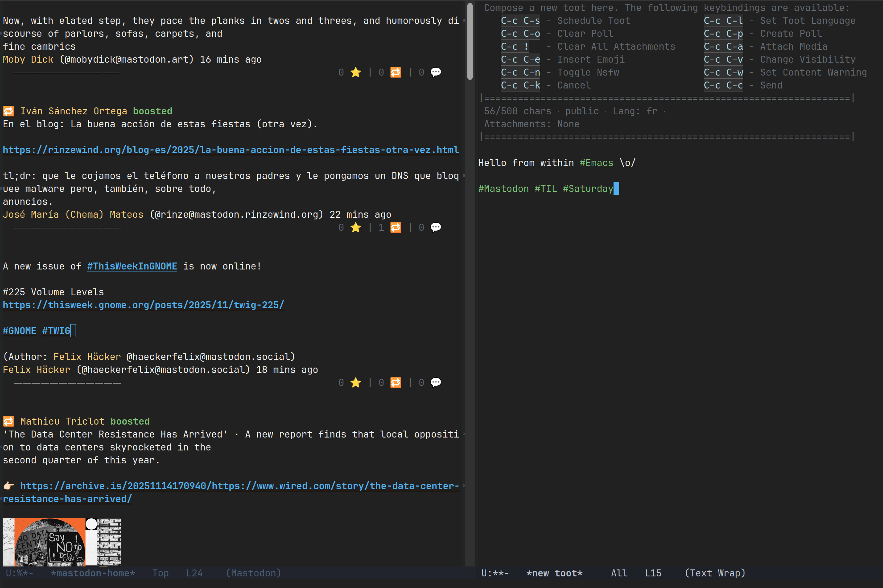This screenshot has width=883, height=588.
Task: Favourite the Moby Dick toot star icon
Action: (x=355, y=72)
